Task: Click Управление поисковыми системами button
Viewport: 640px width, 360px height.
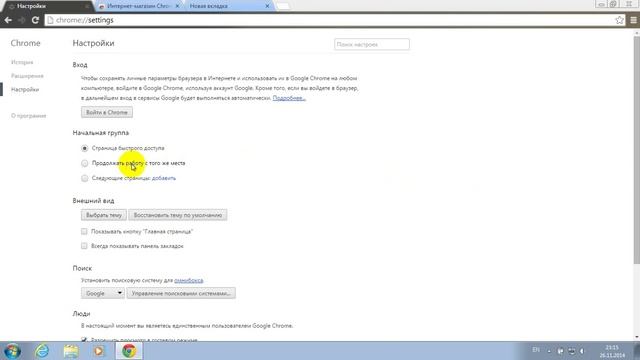Action: coord(181,293)
